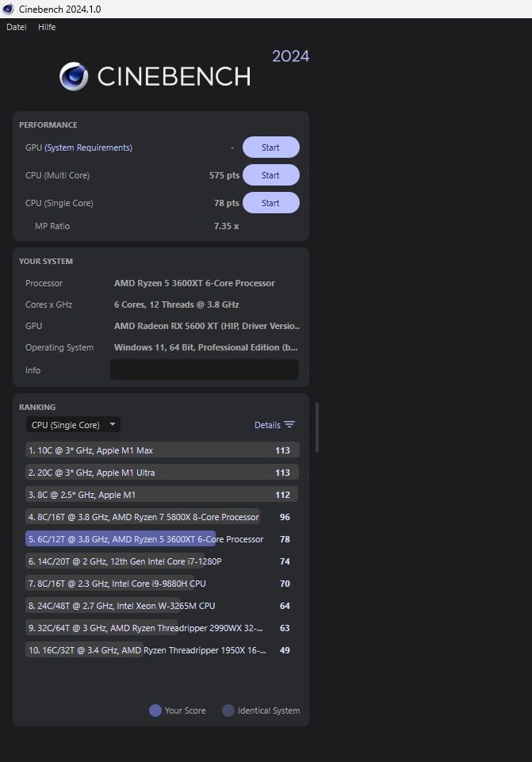Image resolution: width=532 pixels, height=762 pixels.
Task: Click the 78 pts single core score
Action: coord(227,203)
